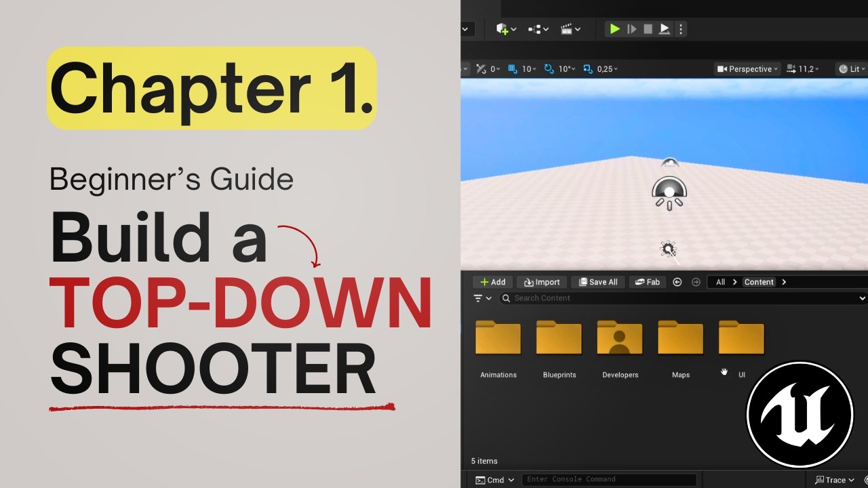
Task: Open the grid snap size 10 dropdown
Action: (x=529, y=69)
